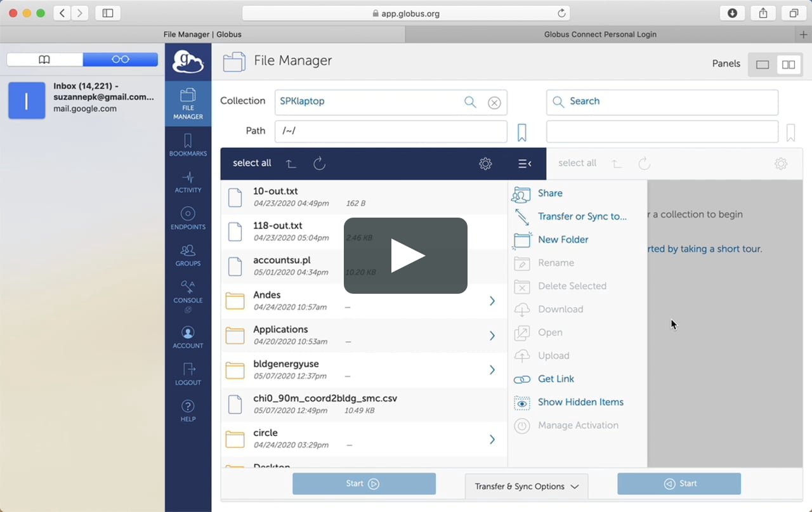The height and width of the screenshot is (512, 812).
Task: Select the bldgenergyuse folder row
Action: pos(364,370)
